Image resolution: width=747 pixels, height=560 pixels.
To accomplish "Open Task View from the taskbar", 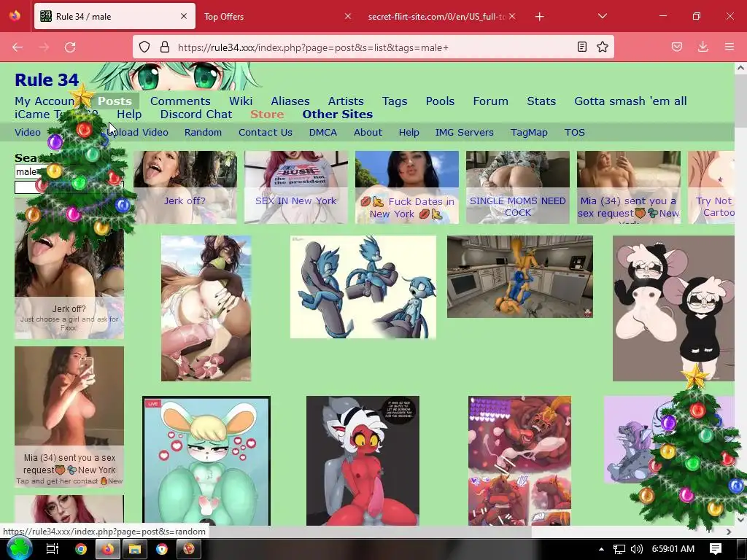I will click(x=52, y=549).
